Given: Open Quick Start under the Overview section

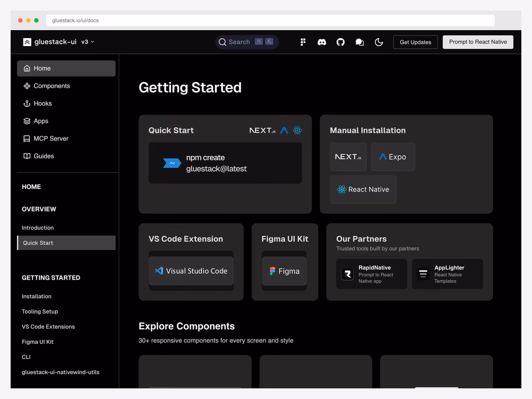Looking at the screenshot, I should click(66, 243).
